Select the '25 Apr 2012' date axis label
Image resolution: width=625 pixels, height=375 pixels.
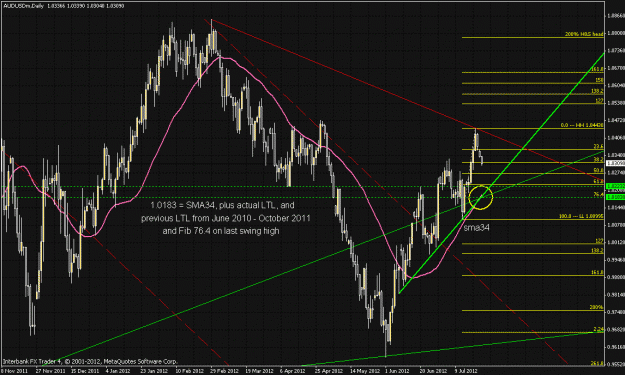tap(330, 371)
